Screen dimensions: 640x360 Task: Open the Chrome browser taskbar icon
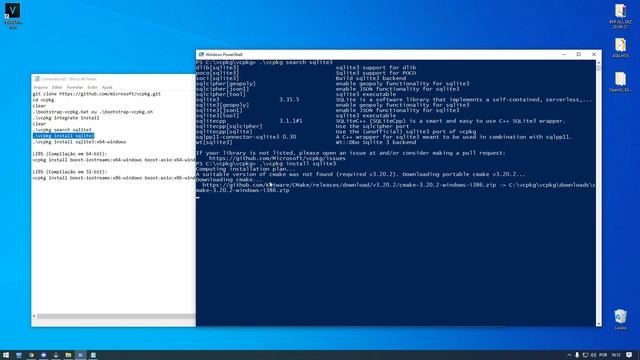coord(31,355)
